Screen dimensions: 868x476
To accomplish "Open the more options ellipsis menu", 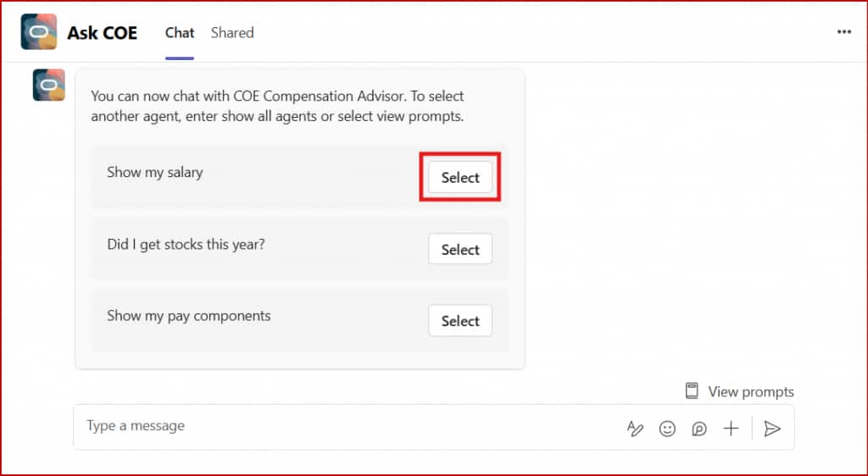I will [843, 32].
